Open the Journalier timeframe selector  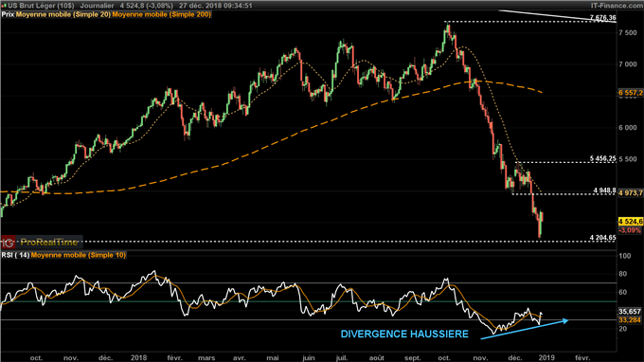click(97, 6)
